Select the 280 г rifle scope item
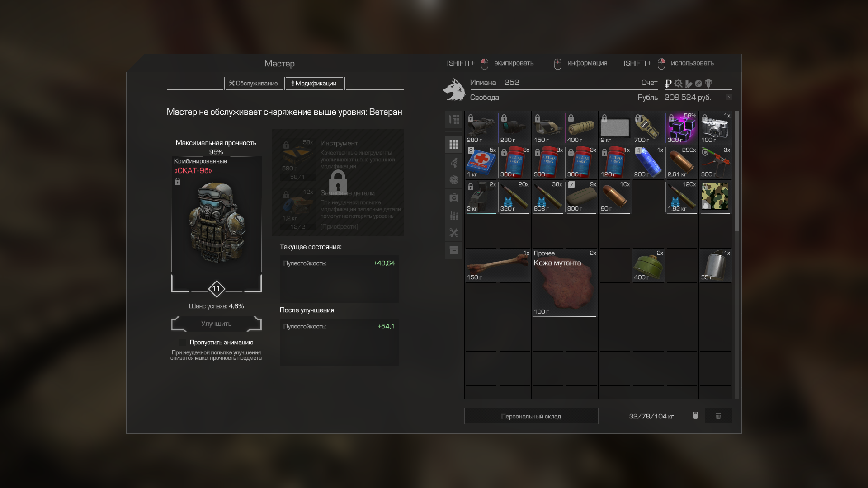 [x=481, y=128]
